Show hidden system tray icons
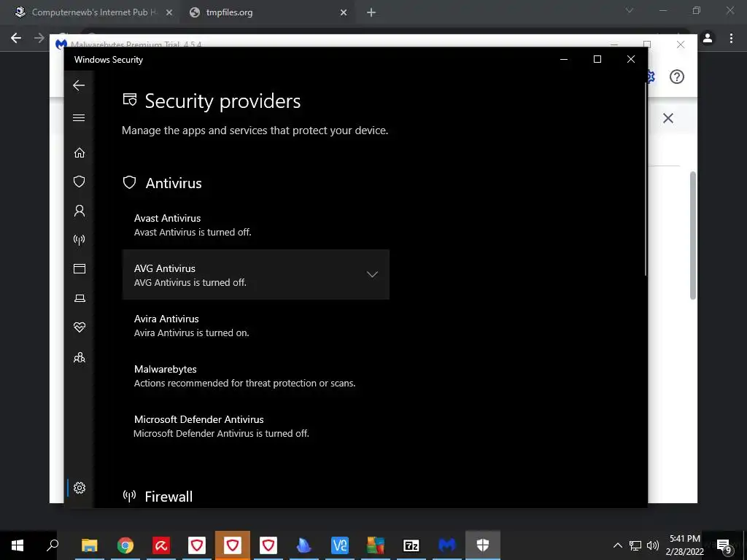 (617, 545)
